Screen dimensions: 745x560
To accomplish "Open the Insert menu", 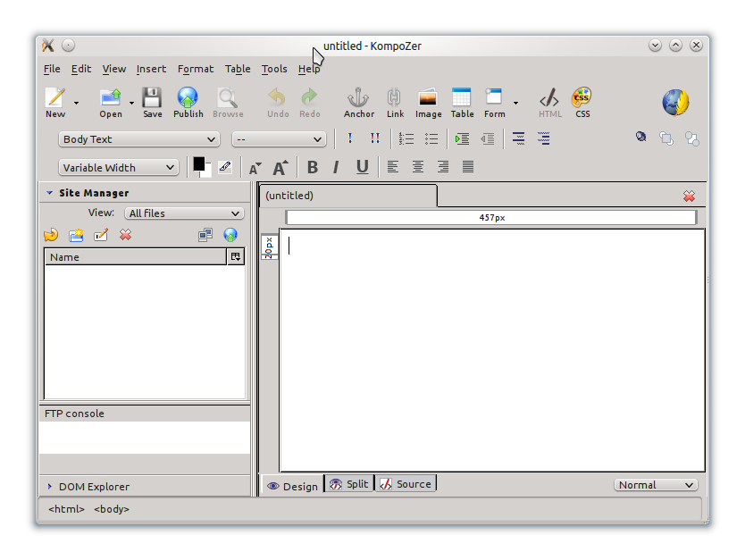I will click(151, 69).
